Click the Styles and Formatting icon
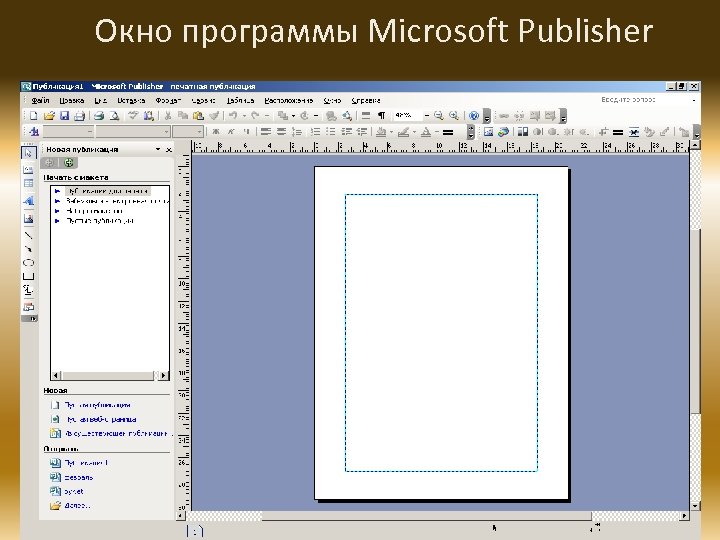The height and width of the screenshot is (540, 720). (x=34, y=132)
